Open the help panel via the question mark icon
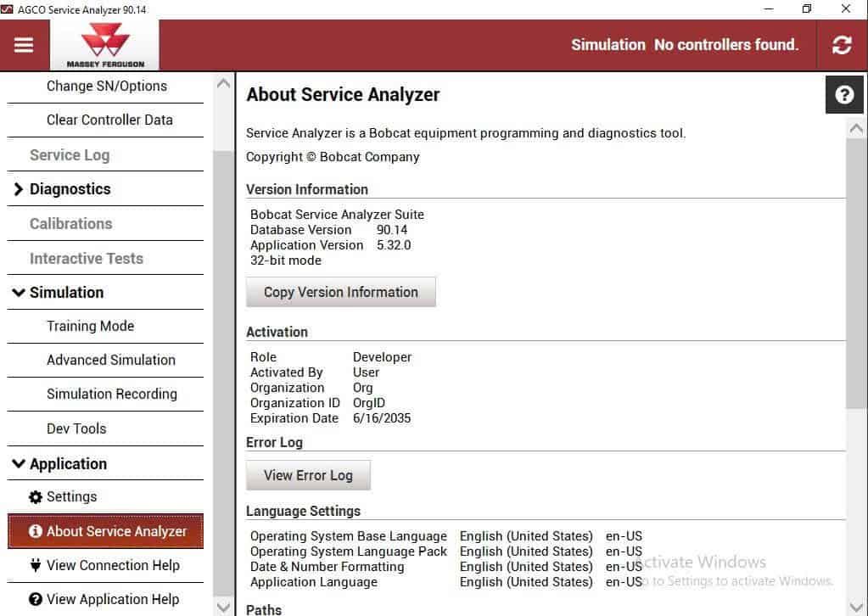Screen dimensions: 868x616 point(843,94)
